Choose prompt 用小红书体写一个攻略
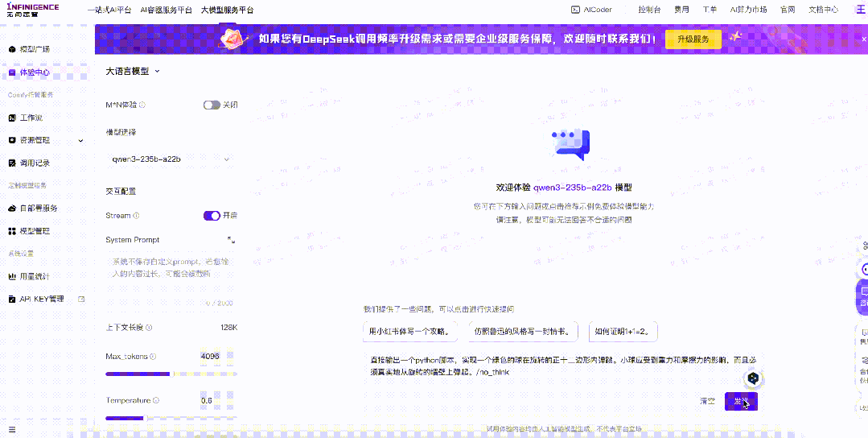 click(x=410, y=332)
